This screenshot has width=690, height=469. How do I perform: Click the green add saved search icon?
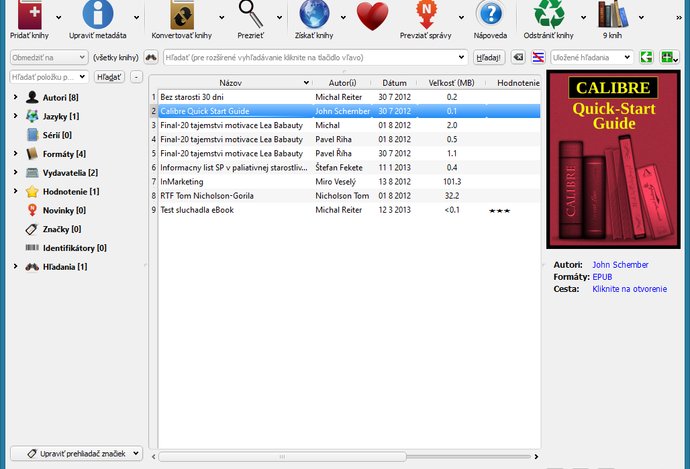(x=669, y=57)
